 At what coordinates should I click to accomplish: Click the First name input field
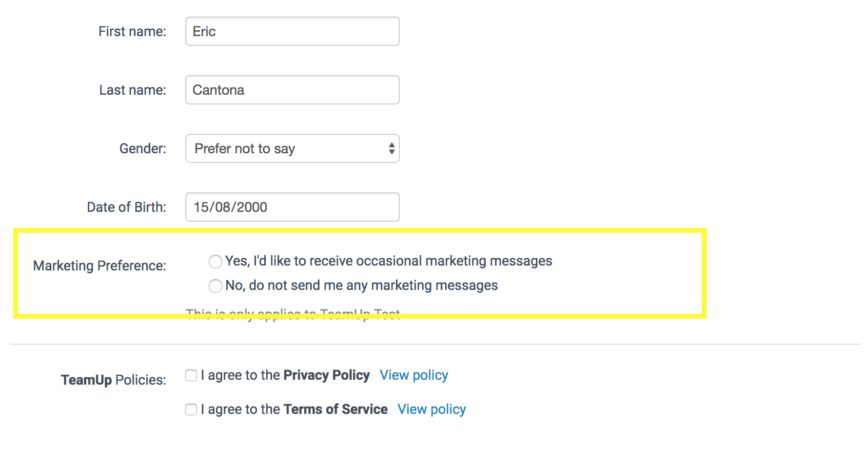pyautogui.click(x=292, y=31)
